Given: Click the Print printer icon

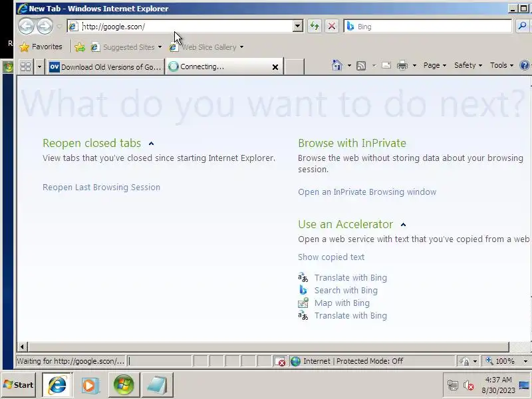Looking at the screenshot, I should [x=402, y=65].
